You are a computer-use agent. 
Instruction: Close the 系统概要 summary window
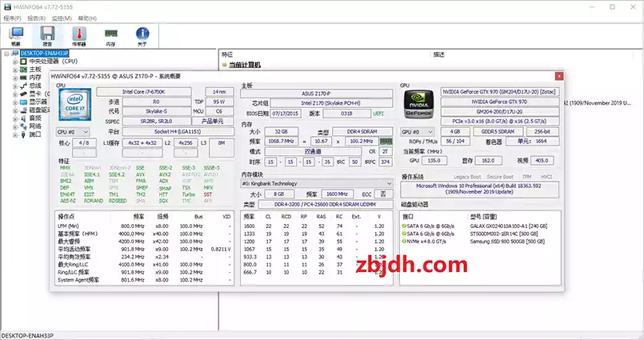point(559,76)
